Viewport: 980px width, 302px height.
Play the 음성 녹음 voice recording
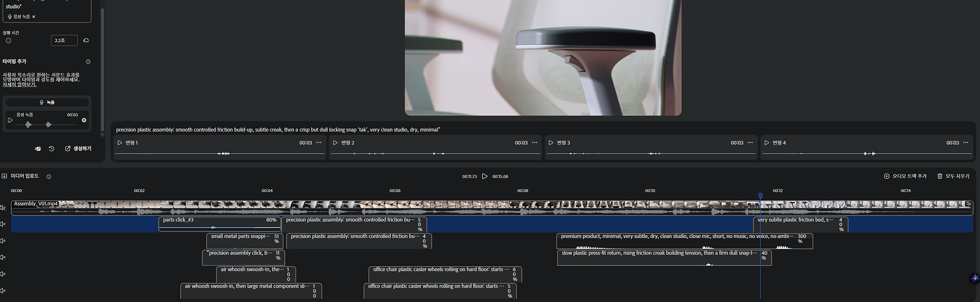click(x=10, y=120)
